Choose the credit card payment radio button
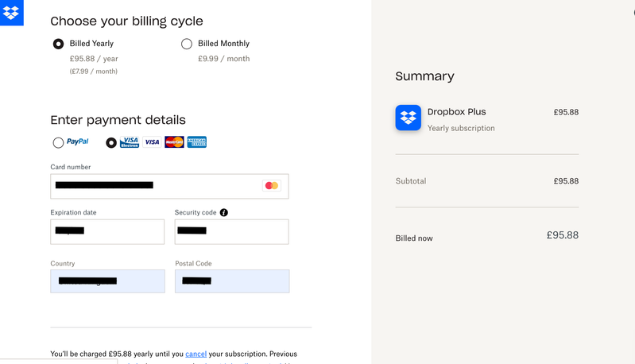635x364 pixels. pos(111,143)
